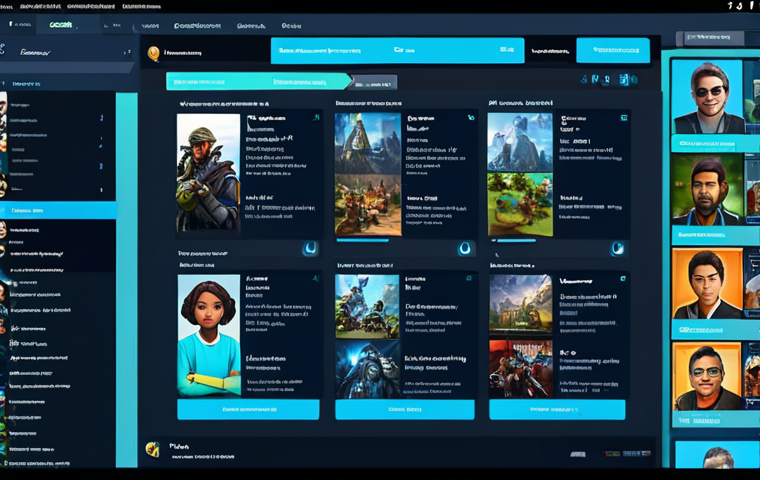Click the progress bar below the pyramid mountain card
The height and width of the screenshot is (480, 760).
362,240
